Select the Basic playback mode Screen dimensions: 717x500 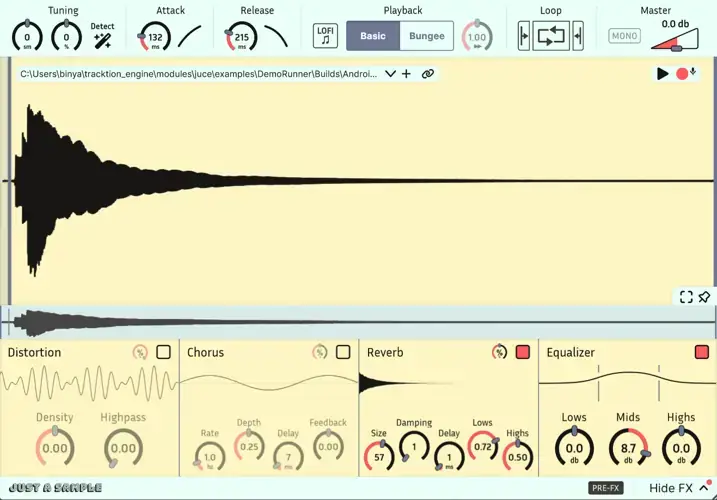[372, 36]
